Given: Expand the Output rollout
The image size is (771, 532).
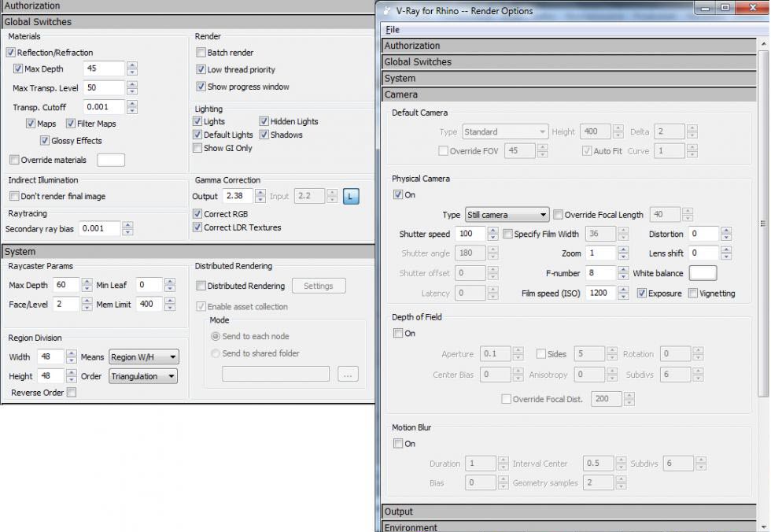Looking at the screenshot, I should 569,512.
